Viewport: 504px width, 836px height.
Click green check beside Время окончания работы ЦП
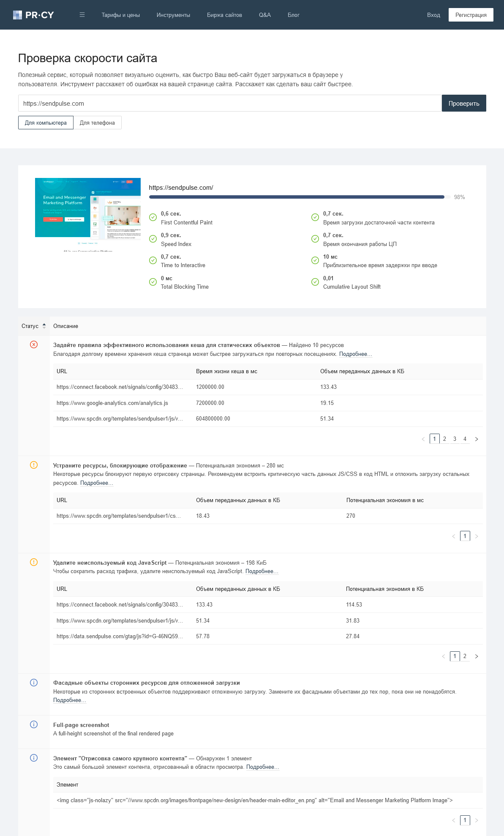315,239
